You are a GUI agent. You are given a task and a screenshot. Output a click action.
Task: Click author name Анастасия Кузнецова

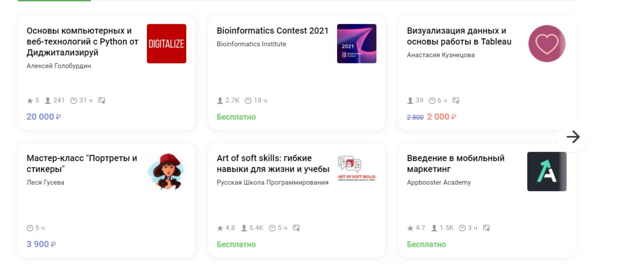point(441,55)
